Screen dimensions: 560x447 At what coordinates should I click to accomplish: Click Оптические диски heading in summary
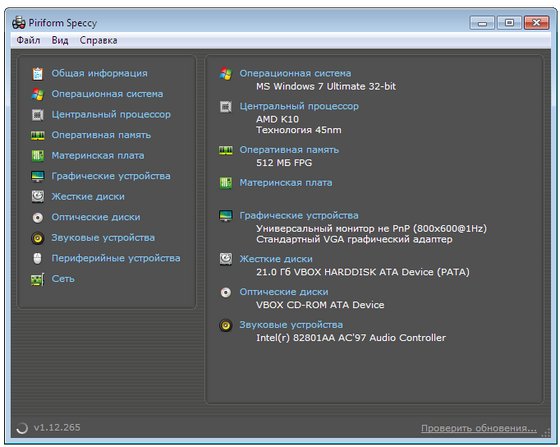click(284, 292)
